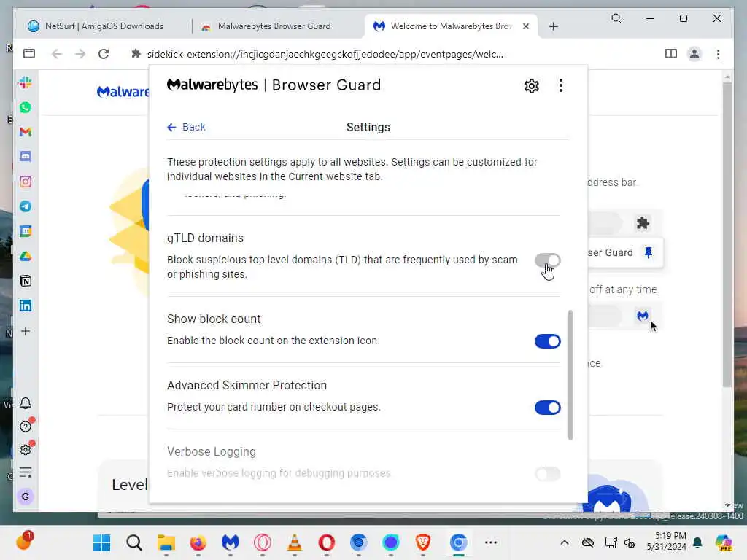Click the gTLD domains heading
Screen dimensions: 747x560
205,238
